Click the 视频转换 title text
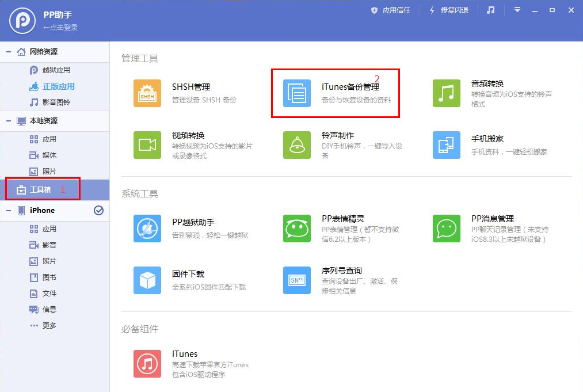 pos(188,135)
